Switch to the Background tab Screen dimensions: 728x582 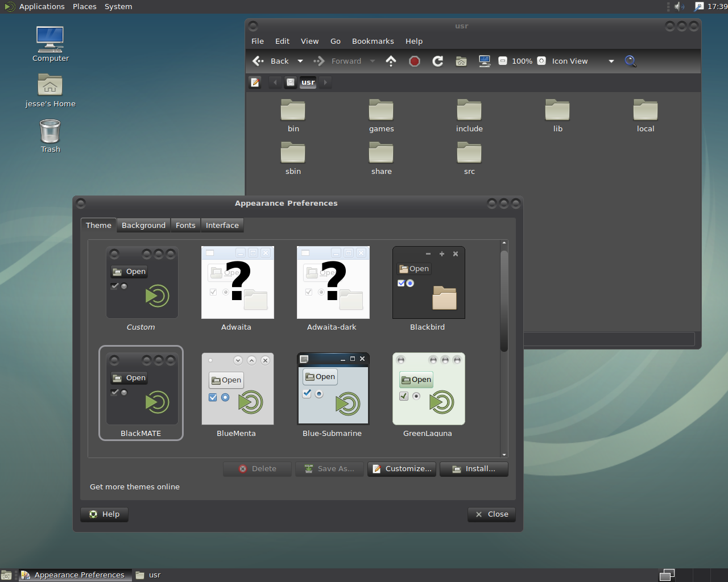pyautogui.click(x=143, y=225)
